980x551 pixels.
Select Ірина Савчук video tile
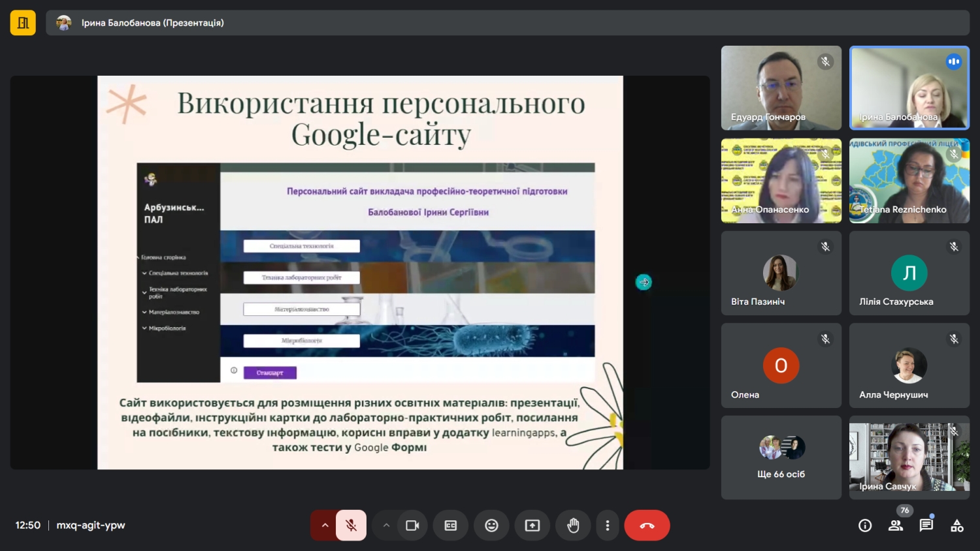click(909, 458)
